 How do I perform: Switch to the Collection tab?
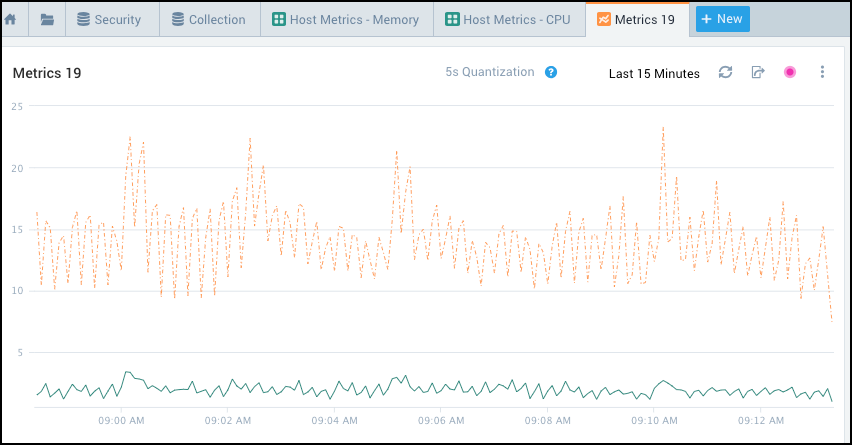[x=208, y=19]
